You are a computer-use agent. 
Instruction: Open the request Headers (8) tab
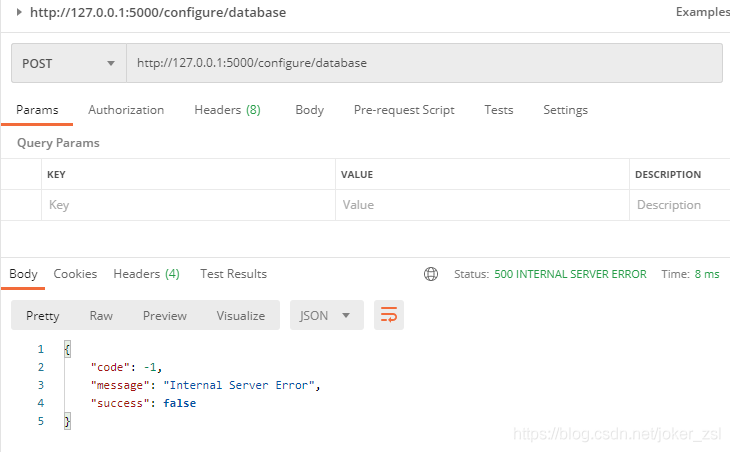[x=227, y=110]
